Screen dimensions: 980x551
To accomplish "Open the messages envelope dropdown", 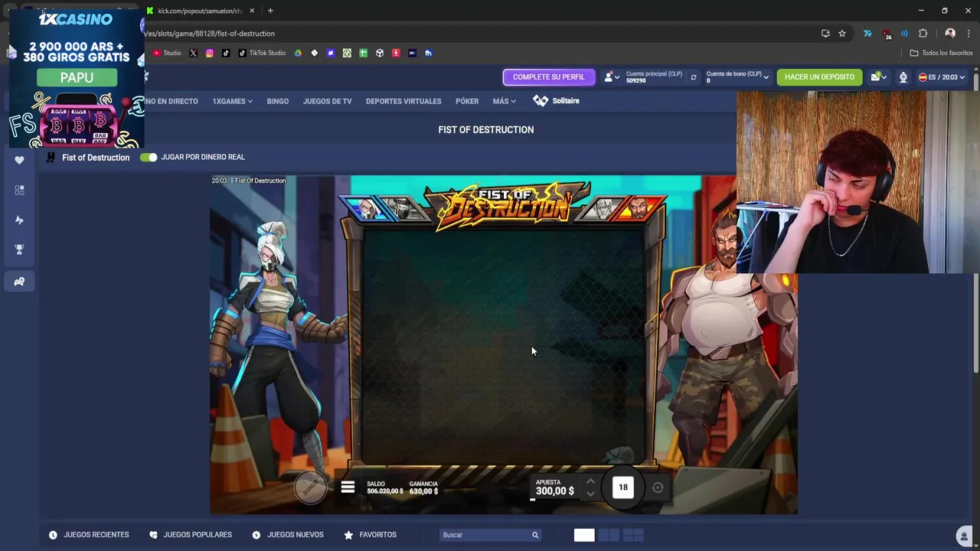I will point(878,77).
